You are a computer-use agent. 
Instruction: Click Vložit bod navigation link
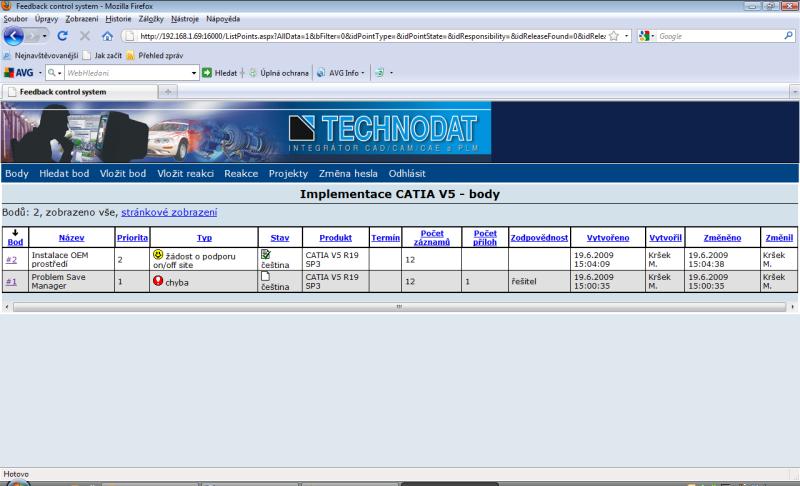pos(123,173)
